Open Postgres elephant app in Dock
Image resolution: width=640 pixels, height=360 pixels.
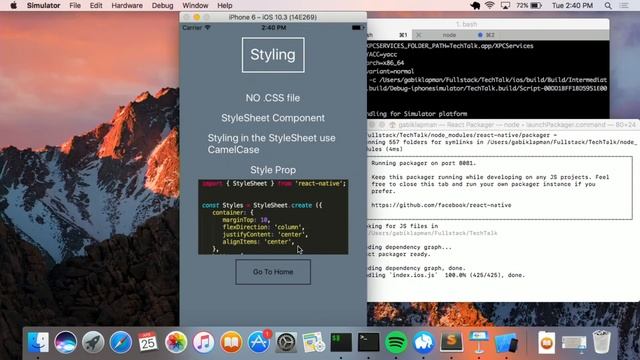[424, 342]
